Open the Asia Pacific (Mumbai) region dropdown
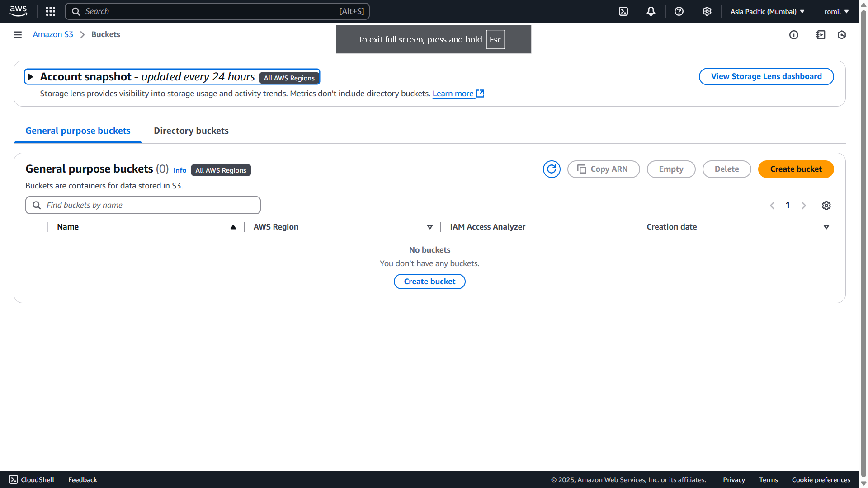The height and width of the screenshot is (488, 868). pyautogui.click(x=768, y=11)
